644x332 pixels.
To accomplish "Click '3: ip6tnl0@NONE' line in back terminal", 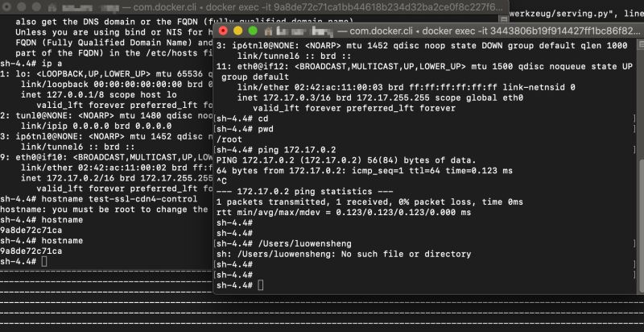I will pos(107,136).
